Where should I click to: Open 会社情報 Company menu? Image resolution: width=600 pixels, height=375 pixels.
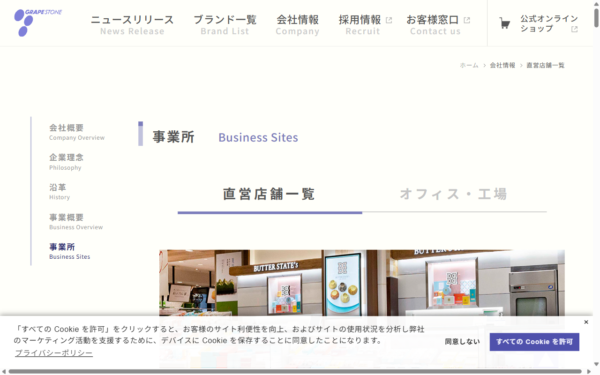(297, 24)
